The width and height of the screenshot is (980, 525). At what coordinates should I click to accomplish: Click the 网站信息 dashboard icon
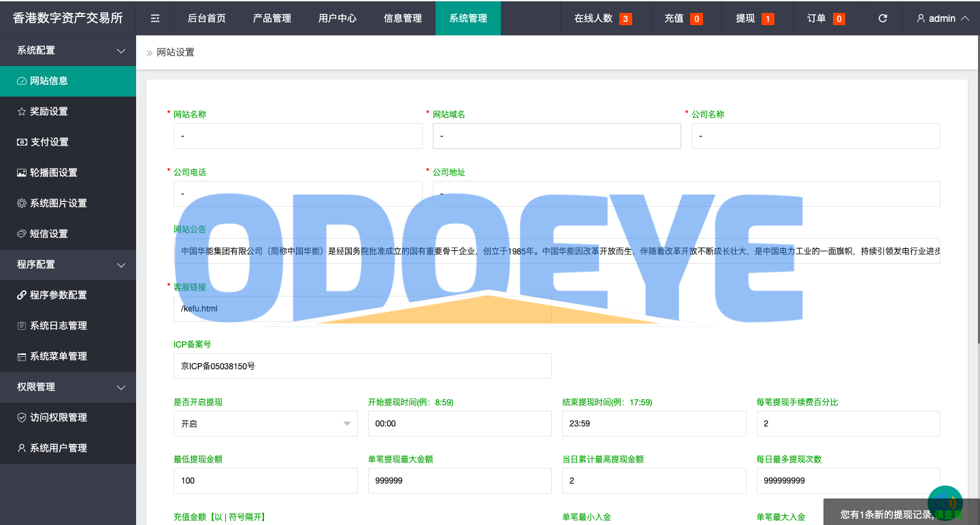point(22,81)
